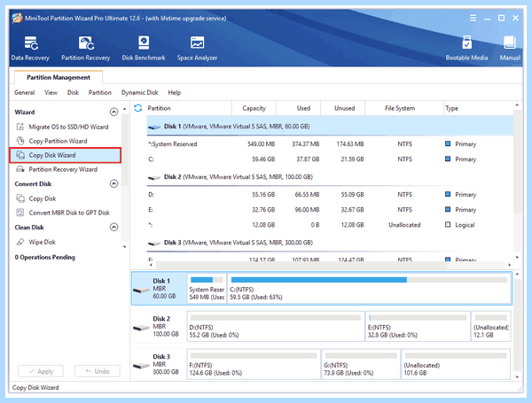Viewport: 532px width, 403px height.
Task: Sort by the File System column header
Action: 404,108
